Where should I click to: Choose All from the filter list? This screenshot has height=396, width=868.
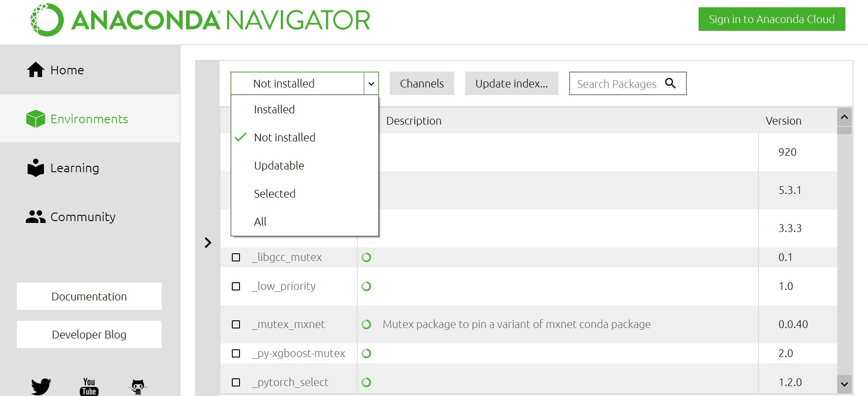click(304, 222)
